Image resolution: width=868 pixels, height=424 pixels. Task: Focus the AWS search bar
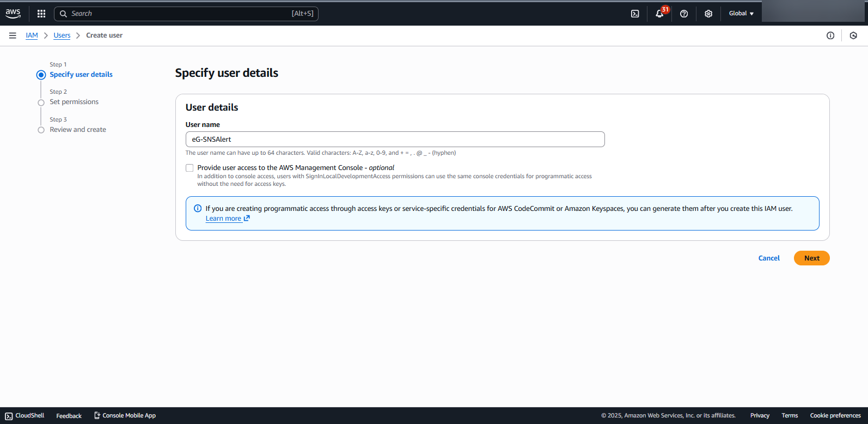coord(186,14)
